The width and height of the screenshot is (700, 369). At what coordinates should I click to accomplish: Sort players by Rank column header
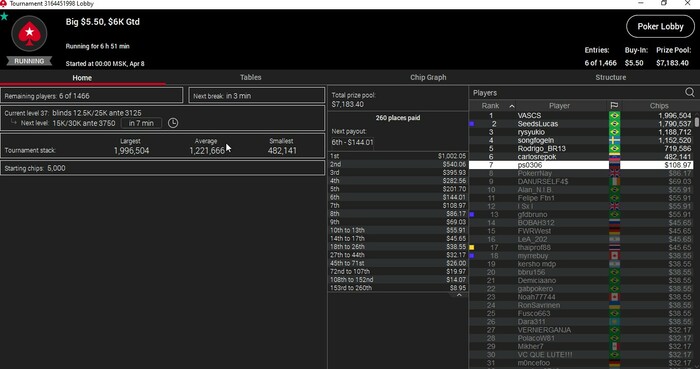(x=490, y=106)
